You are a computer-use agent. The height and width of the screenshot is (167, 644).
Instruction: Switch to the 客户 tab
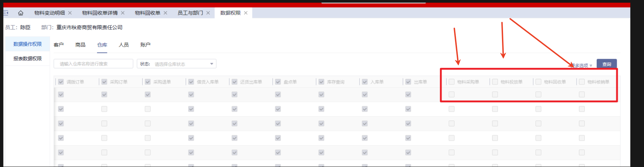[59, 45]
